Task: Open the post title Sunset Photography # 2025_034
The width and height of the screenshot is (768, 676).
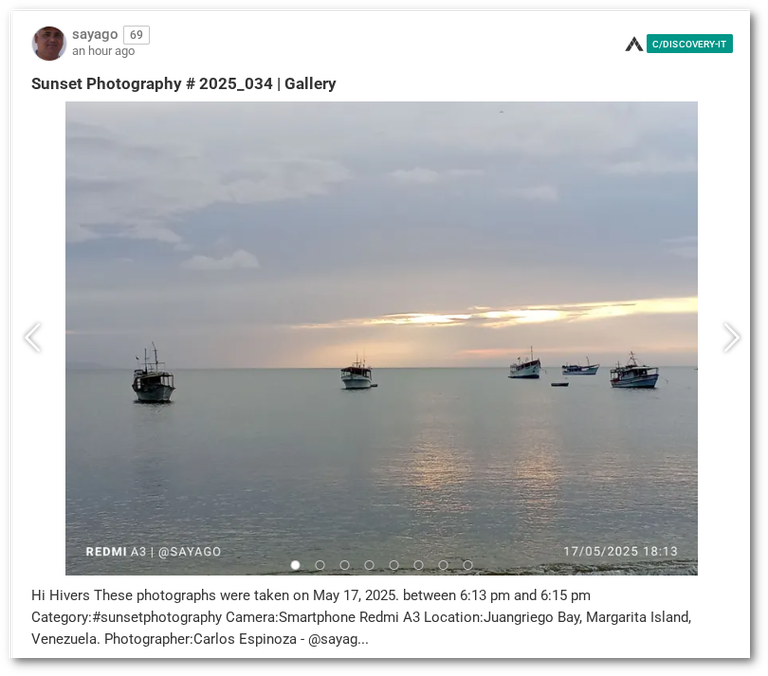Action: click(184, 84)
